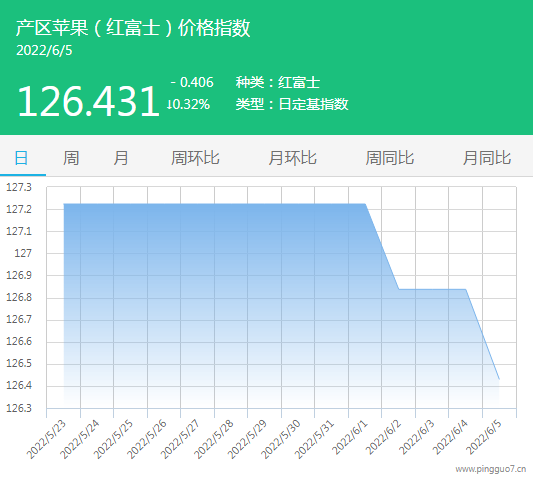Click the 种类：红富士 label

(278, 83)
